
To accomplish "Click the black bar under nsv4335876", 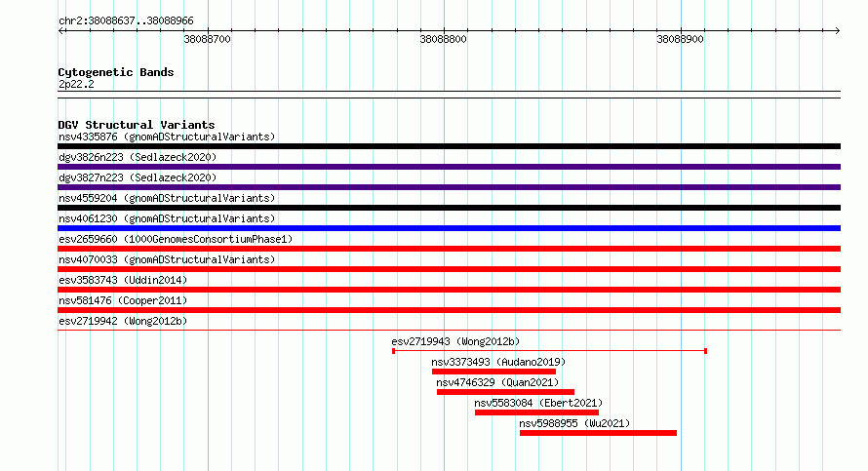I will click(449, 146).
